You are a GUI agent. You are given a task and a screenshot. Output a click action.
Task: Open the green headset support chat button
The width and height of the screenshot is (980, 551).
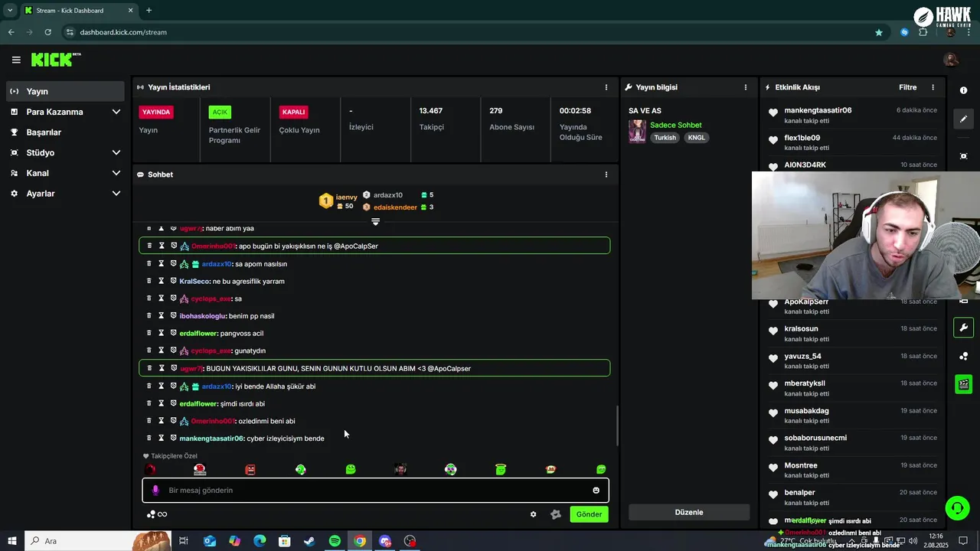coord(956,507)
